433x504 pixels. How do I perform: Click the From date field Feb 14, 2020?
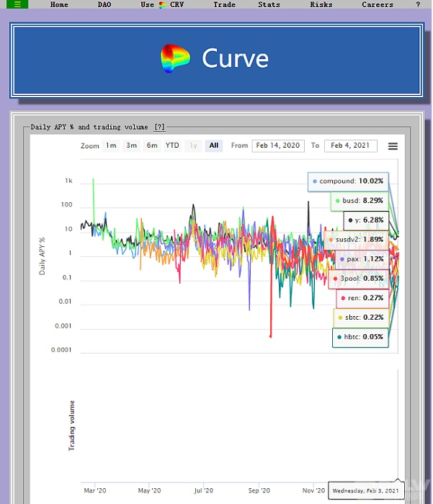click(x=278, y=145)
